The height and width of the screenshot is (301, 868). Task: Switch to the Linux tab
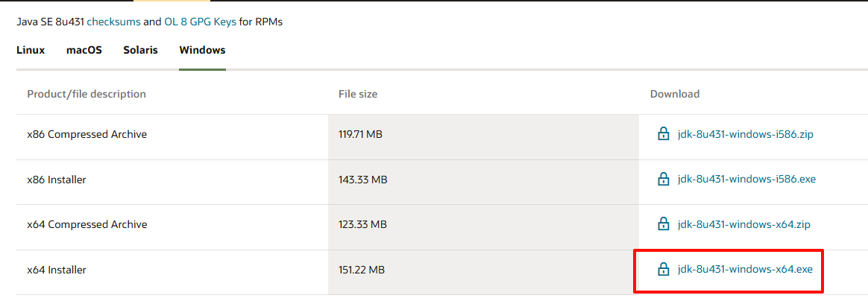pos(31,50)
